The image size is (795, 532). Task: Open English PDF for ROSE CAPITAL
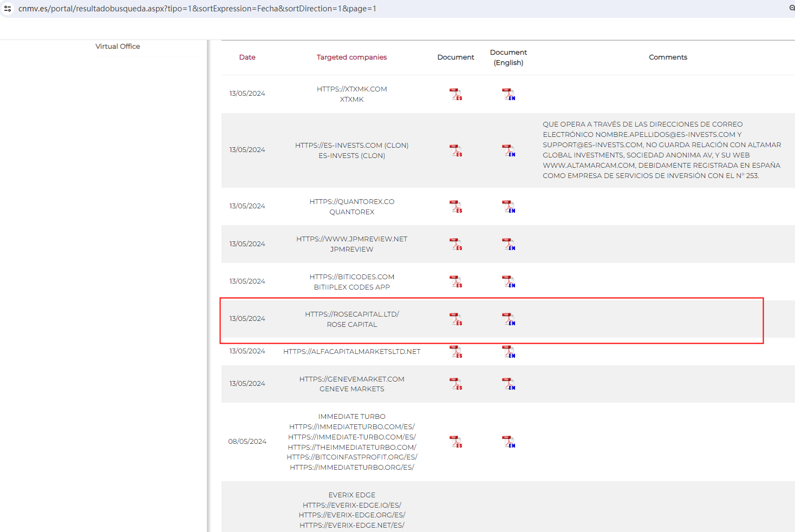tap(509, 319)
